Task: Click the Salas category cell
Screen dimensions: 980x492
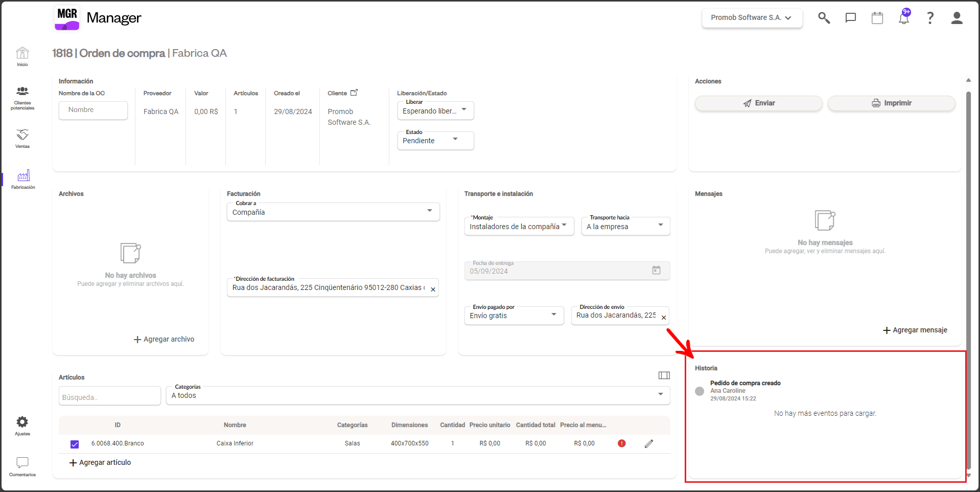Action: point(353,443)
